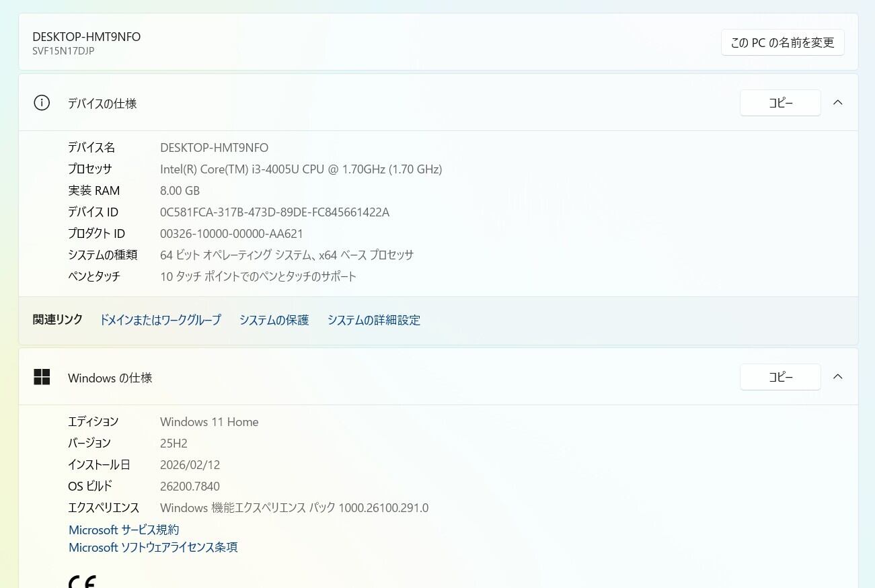Copy the デバイスの仕様 details
875x588 pixels.
tap(780, 103)
